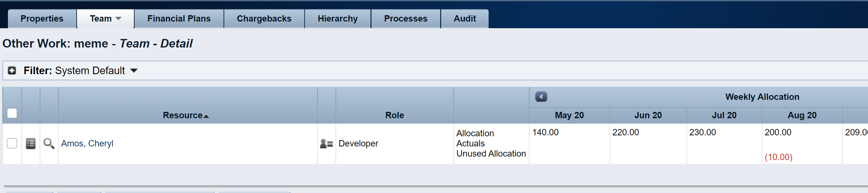
Task: View the Audit tab
Action: click(x=465, y=19)
